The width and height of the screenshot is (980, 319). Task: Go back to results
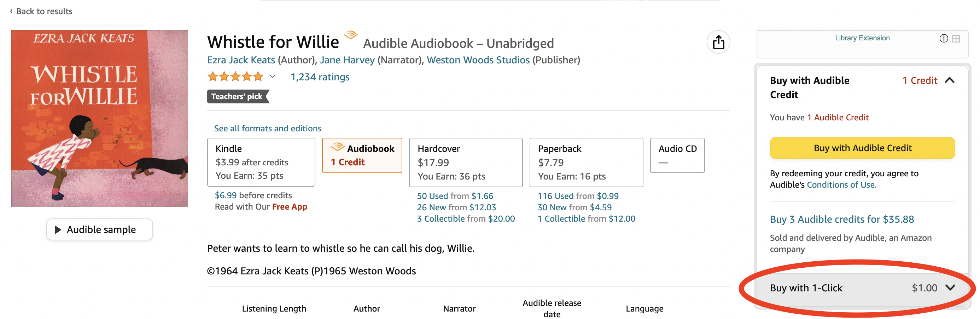pos(41,11)
